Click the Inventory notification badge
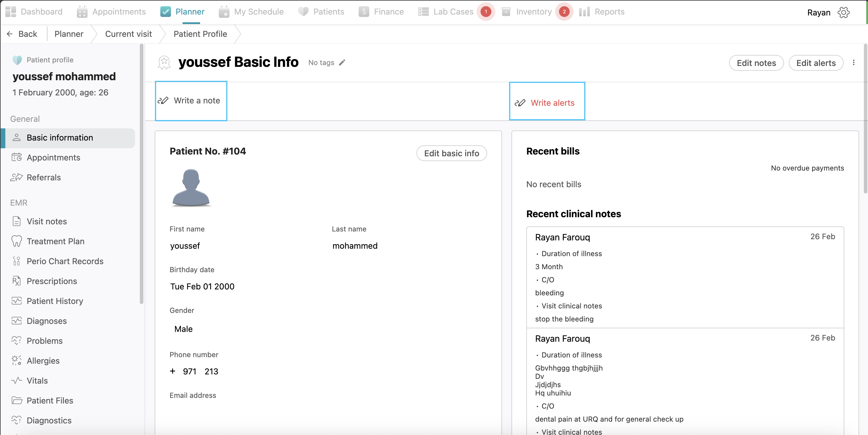The image size is (868, 435). (564, 12)
